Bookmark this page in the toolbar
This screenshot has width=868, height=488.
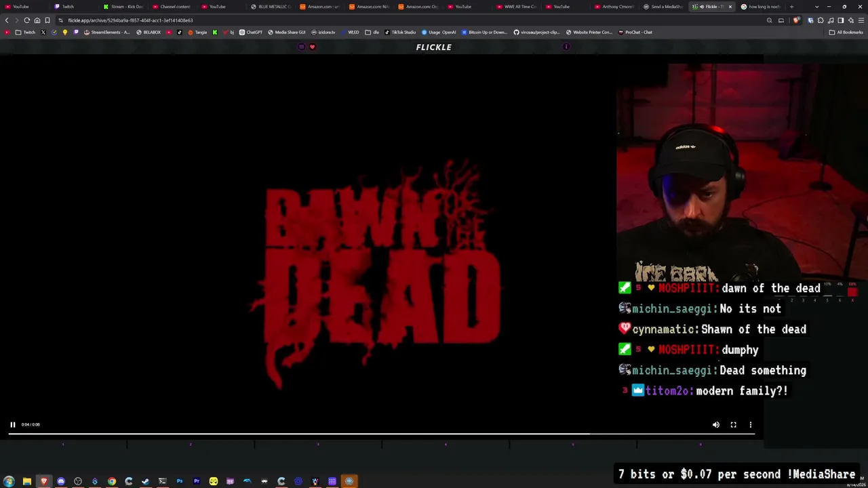(x=47, y=20)
